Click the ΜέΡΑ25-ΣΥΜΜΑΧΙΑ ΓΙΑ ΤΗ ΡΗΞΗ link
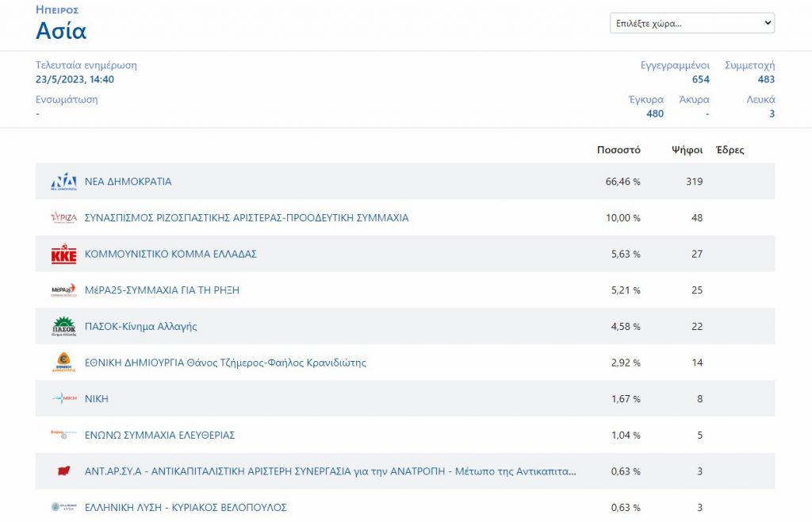Screen dimensions: 812x522 point(162,290)
